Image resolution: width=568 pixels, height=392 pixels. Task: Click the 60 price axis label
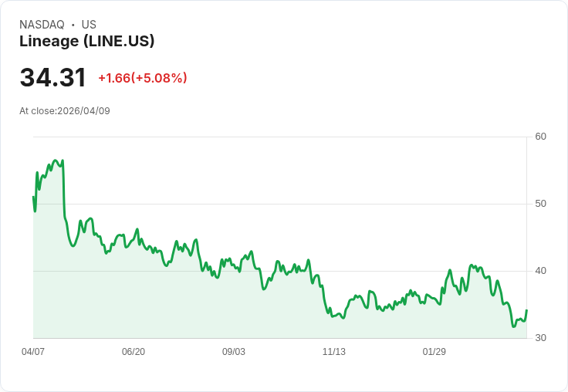(x=540, y=137)
